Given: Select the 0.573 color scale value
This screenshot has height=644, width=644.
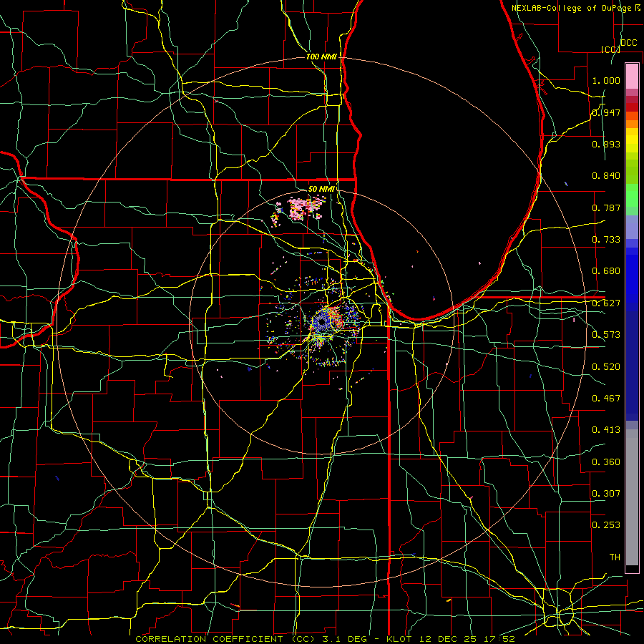Looking at the screenshot, I should [x=606, y=335].
